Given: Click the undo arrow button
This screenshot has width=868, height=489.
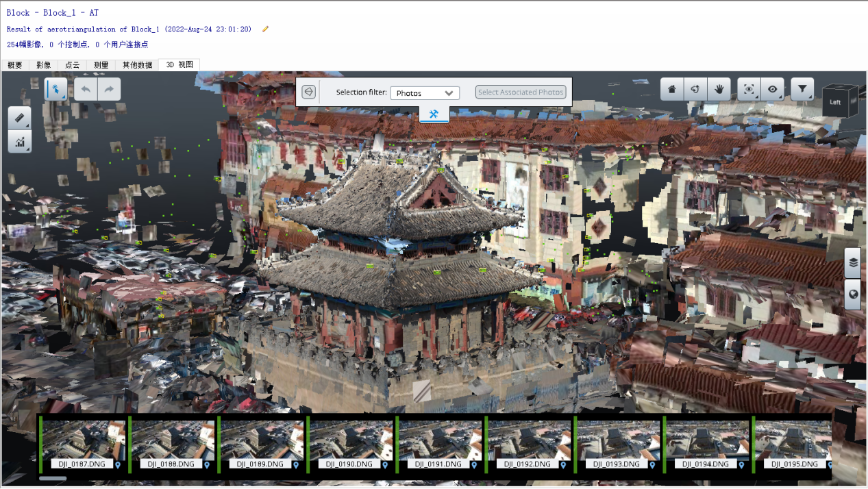Looking at the screenshot, I should pos(86,89).
